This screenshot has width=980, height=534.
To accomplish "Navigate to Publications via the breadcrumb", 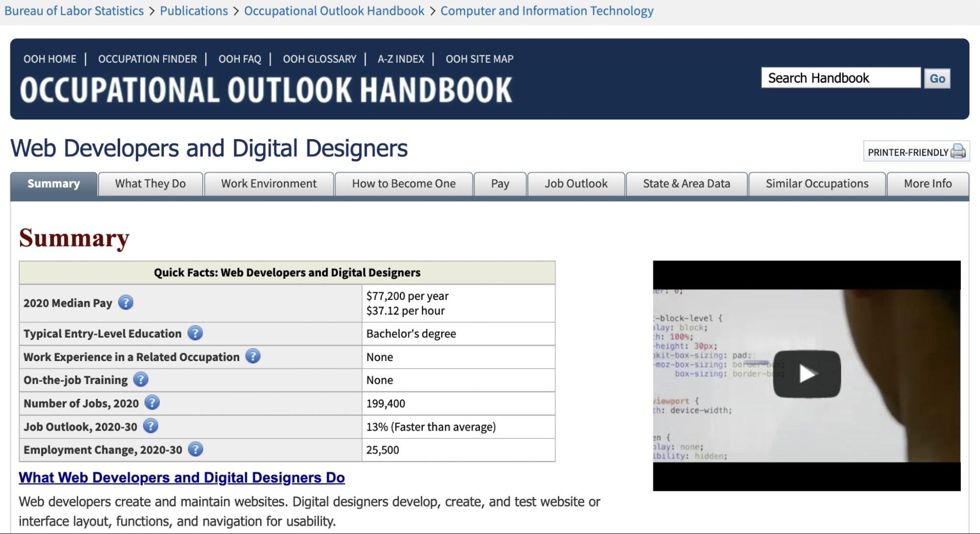I will point(194,11).
